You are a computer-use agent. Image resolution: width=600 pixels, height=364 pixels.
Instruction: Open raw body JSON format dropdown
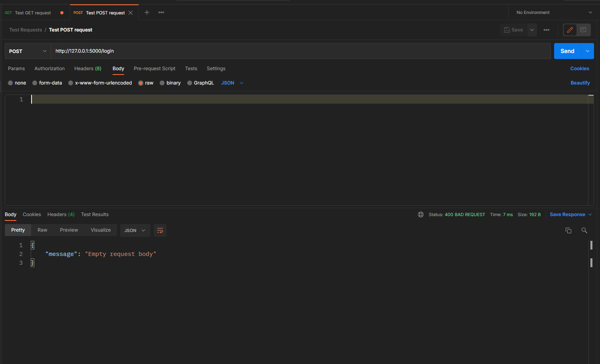pyautogui.click(x=232, y=83)
